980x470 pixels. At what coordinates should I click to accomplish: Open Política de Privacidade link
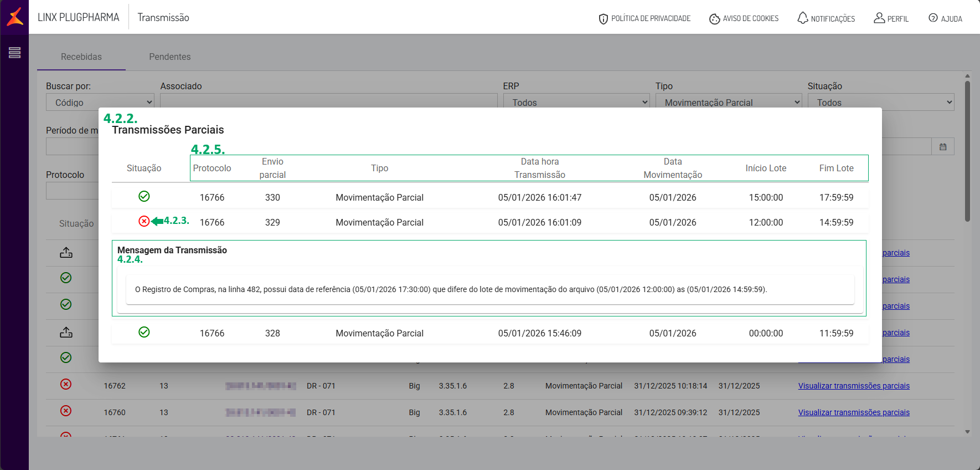tap(644, 18)
